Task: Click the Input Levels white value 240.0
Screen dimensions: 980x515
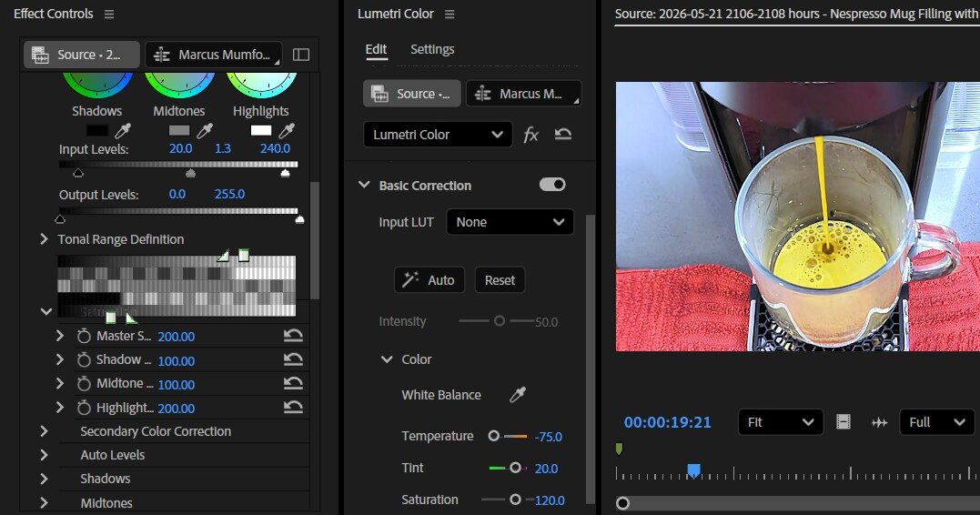Action: [275, 148]
